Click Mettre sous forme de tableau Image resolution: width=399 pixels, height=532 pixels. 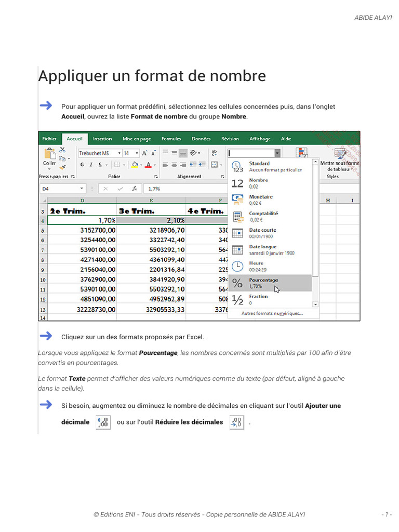pos(340,160)
